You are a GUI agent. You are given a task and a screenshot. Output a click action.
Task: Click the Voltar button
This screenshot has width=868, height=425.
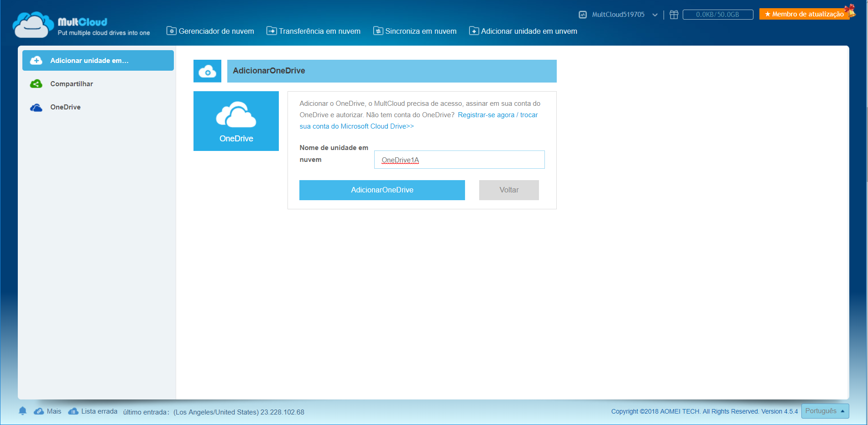509,190
